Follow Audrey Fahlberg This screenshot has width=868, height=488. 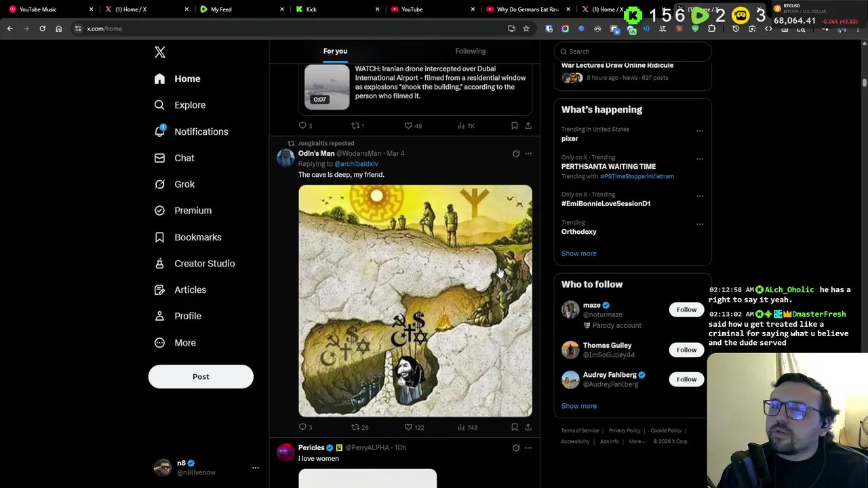686,379
